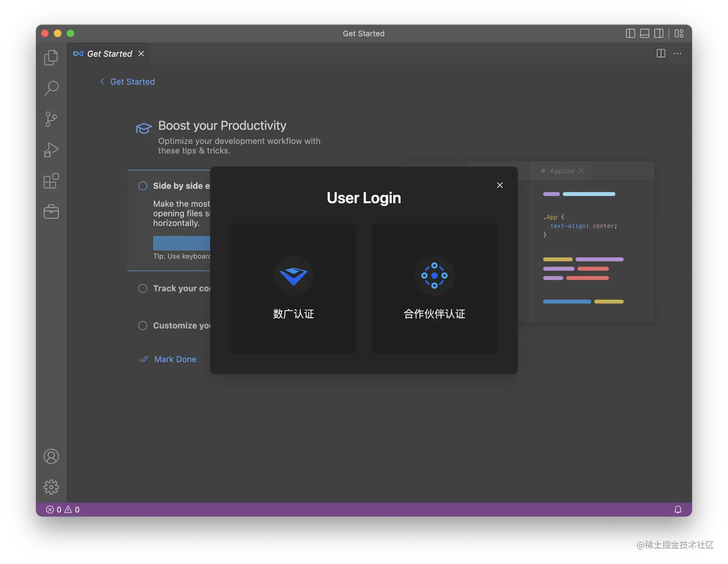Click the Track your code step title
The width and height of the screenshot is (728, 564).
tap(182, 289)
